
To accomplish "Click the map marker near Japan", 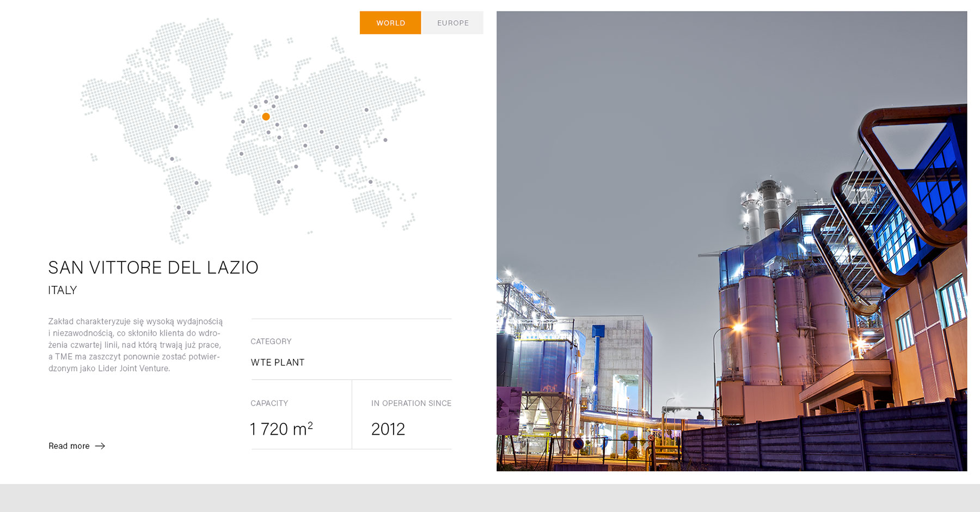I will (385, 140).
